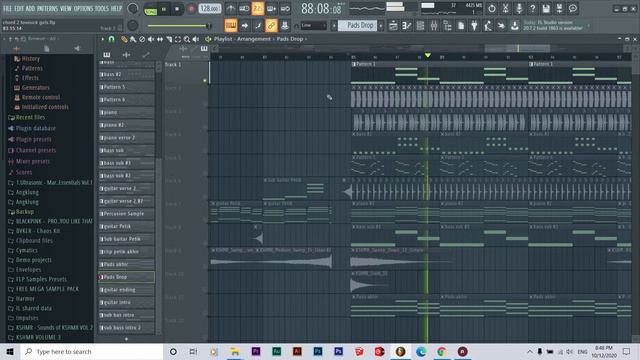Image resolution: width=640 pixels, height=360 pixels.
Task: Click the Undo history clock icon
Action: pyautogui.click(x=492, y=8)
